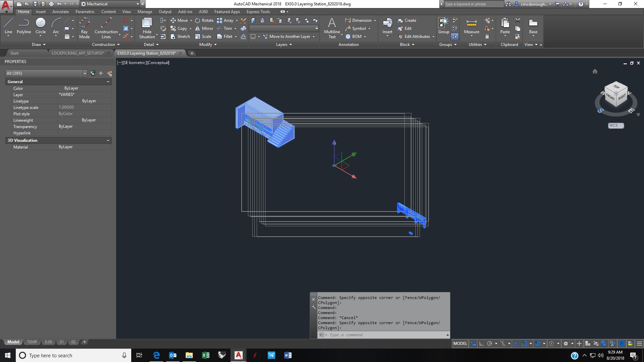Toggle Ortho mode in status bar
Viewport: 644px width, 362px height.
coord(481,344)
